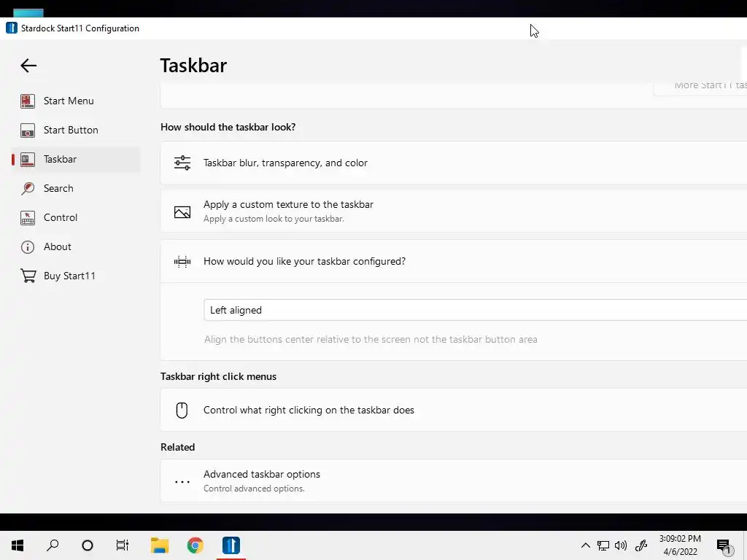Click the taskbar alignment icon
The image size is (747, 560).
(x=182, y=262)
